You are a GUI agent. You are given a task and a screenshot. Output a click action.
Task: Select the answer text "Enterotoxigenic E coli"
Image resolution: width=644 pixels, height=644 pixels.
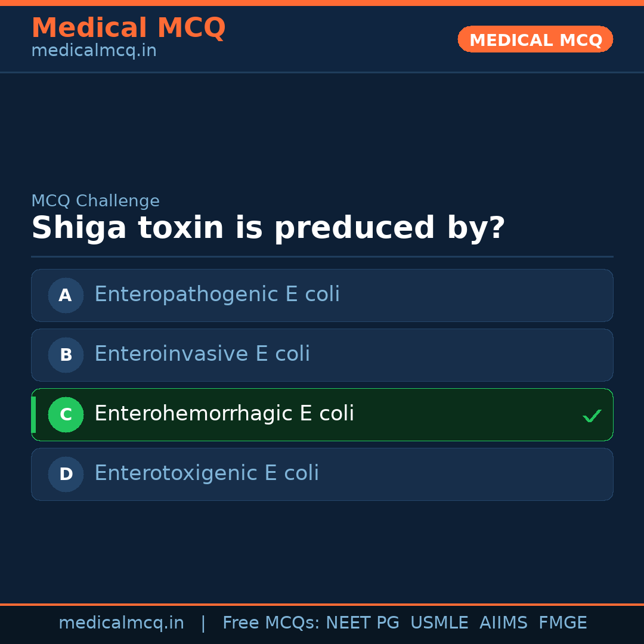coord(206,473)
